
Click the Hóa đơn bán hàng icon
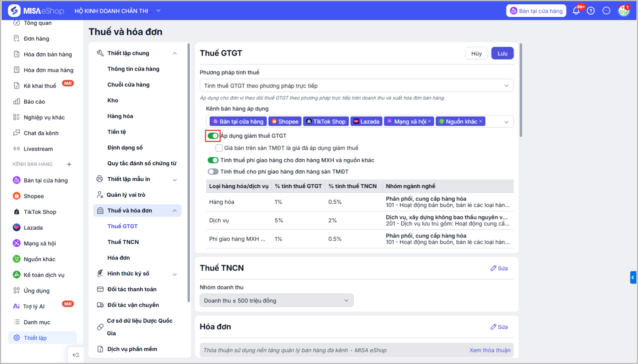pyautogui.click(x=17, y=54)
